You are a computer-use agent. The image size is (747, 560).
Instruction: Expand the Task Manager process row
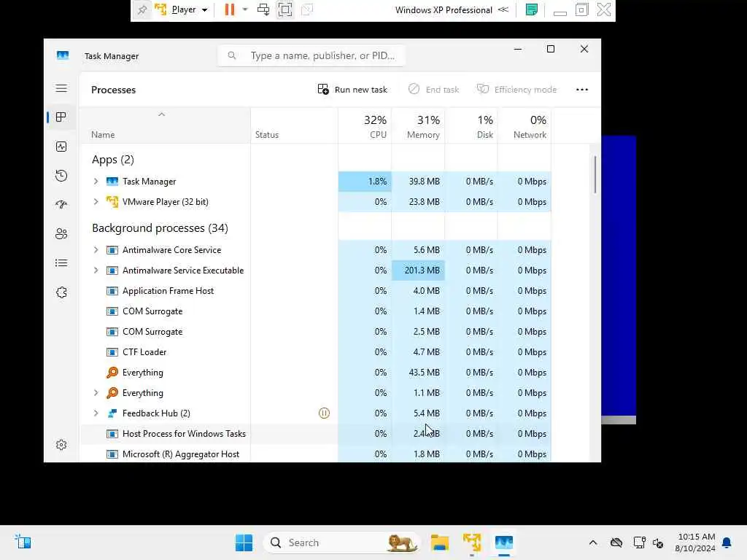(x=96, y=182)
